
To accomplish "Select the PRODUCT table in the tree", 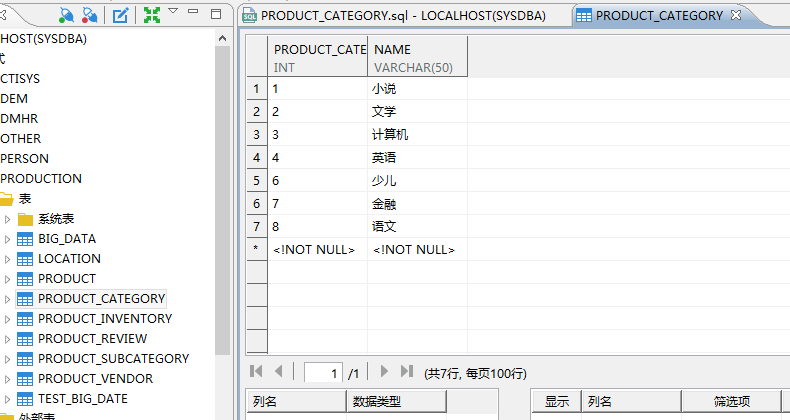I will pos(67,278).
